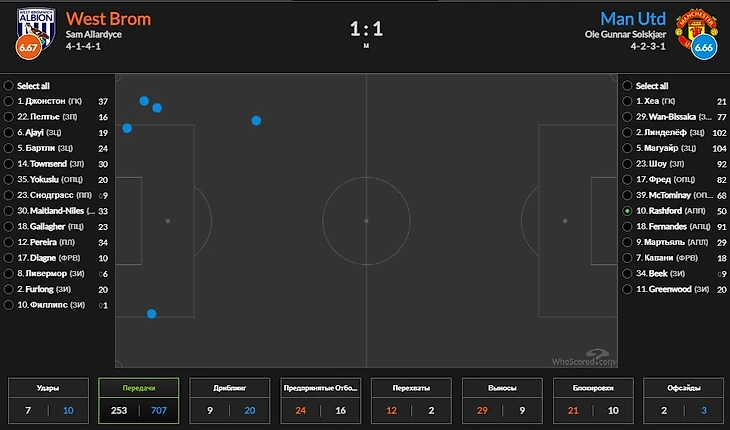
Task: Click the West Brom team name link
Action: tap(108, 19)
